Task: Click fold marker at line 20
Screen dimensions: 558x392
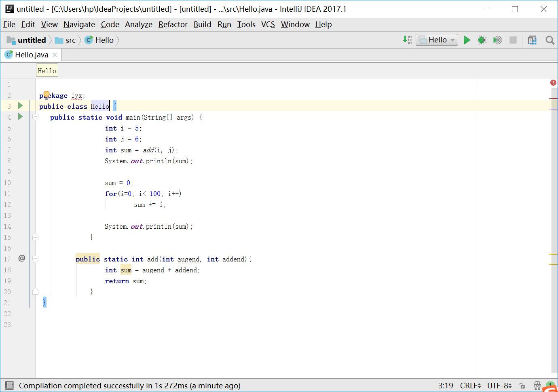Action: pyautogui.click(x=36, y=291)
